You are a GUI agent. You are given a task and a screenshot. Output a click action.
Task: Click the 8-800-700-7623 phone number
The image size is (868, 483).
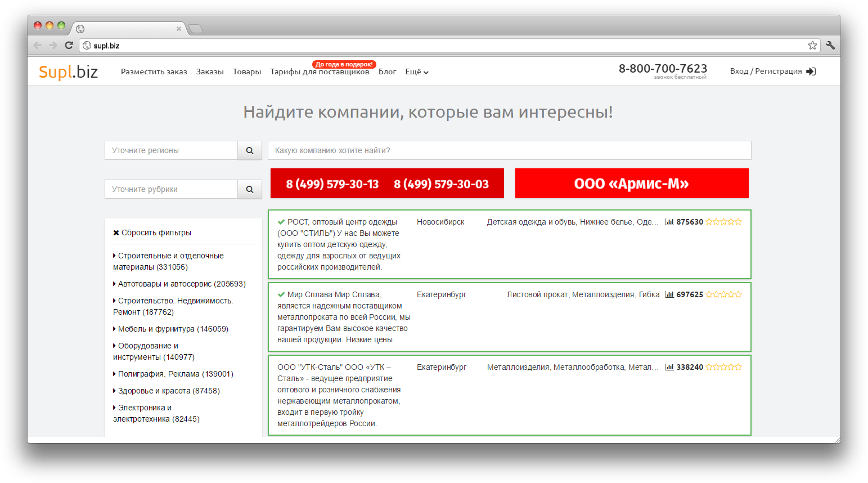(x=663, y=69)
